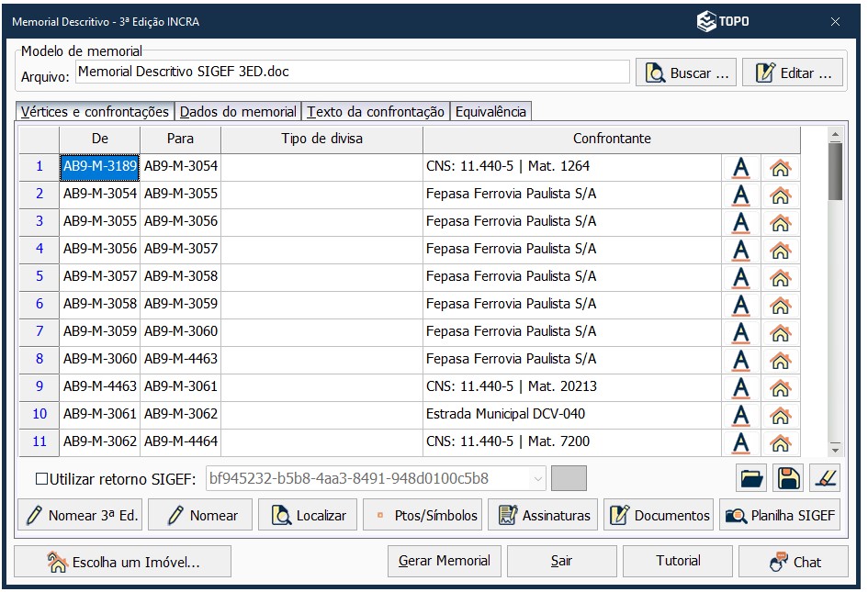This screenshot has width=868, height=592.
Task: Click the eraser clear icon
Action: [826, 478]
